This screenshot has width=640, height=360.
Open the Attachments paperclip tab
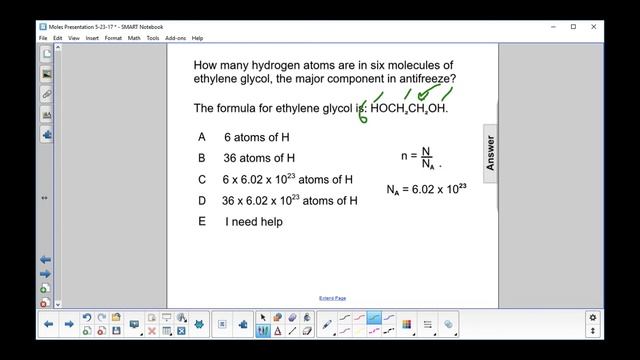47,94
